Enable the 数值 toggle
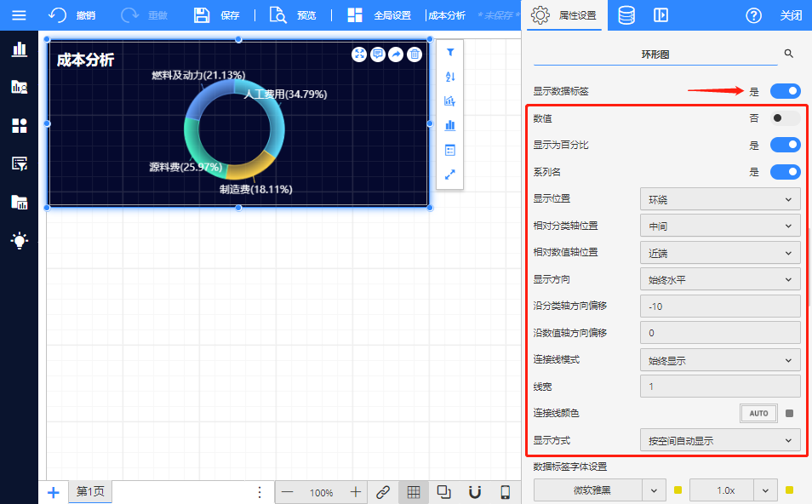This screenshot has height=504, width=812. 785,118
